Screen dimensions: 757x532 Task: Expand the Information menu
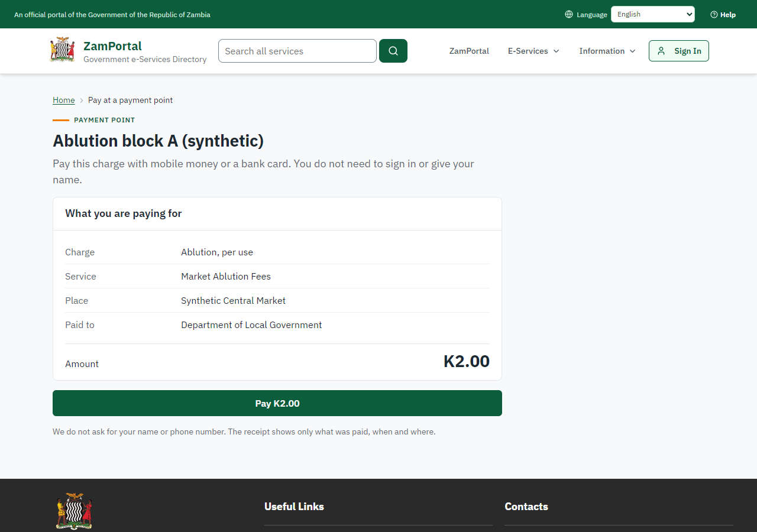point(607,51)
